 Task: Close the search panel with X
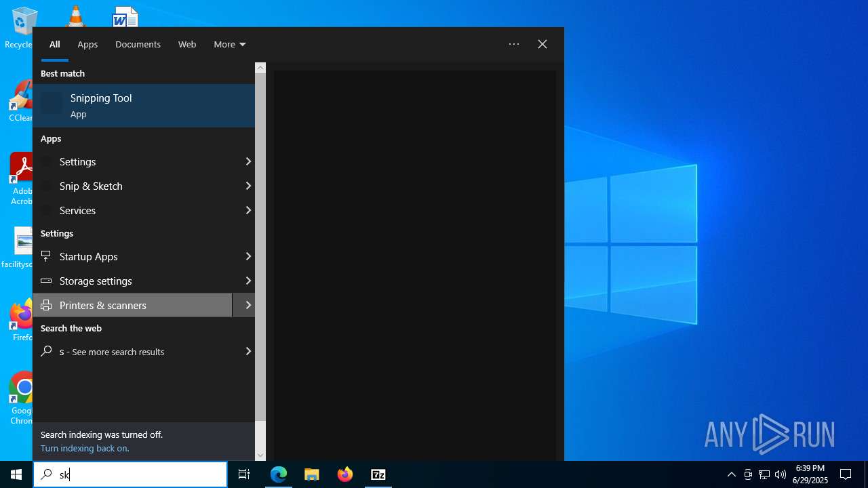coord(542,44)
